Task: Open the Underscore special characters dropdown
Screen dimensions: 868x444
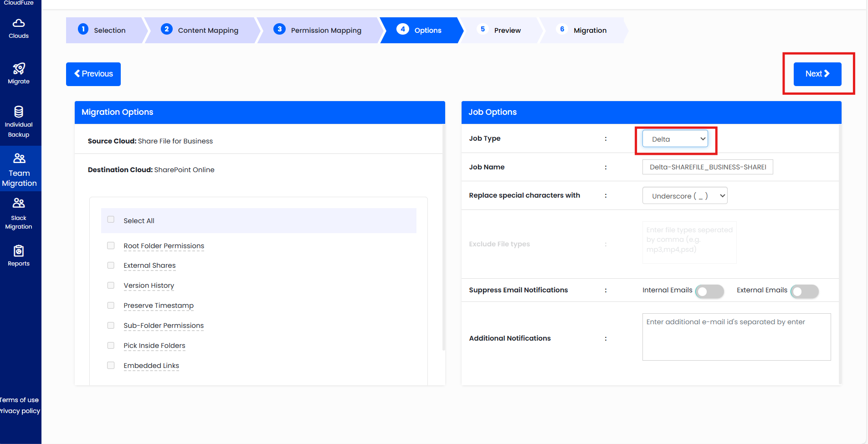Action: pyautogui.click(x=685, y=196)
